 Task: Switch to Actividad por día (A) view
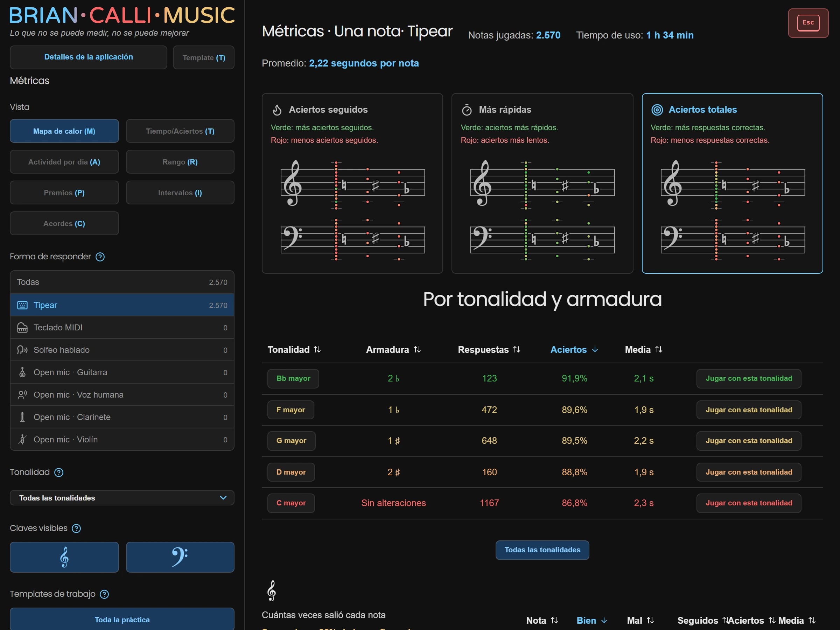pos(64,162)
